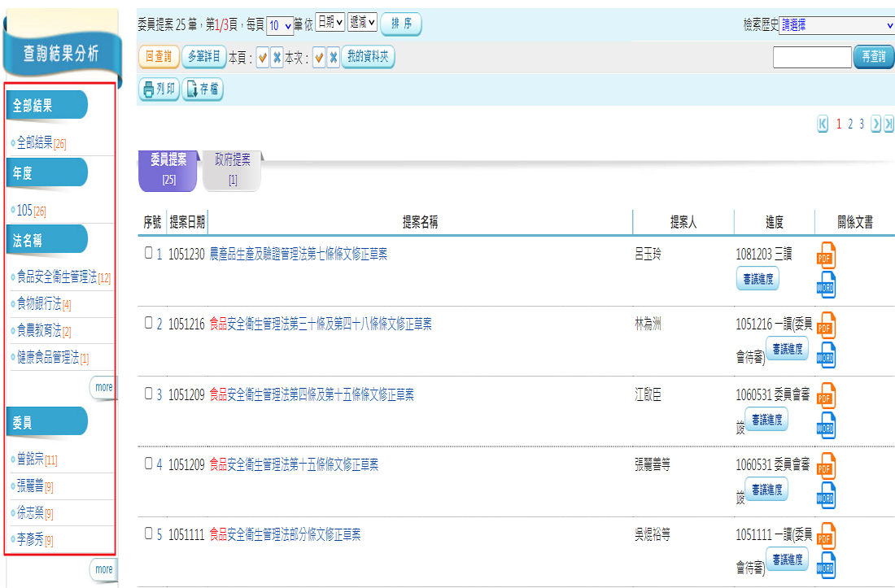Open the PDF document for proposal 1

[x=826, y=255]
